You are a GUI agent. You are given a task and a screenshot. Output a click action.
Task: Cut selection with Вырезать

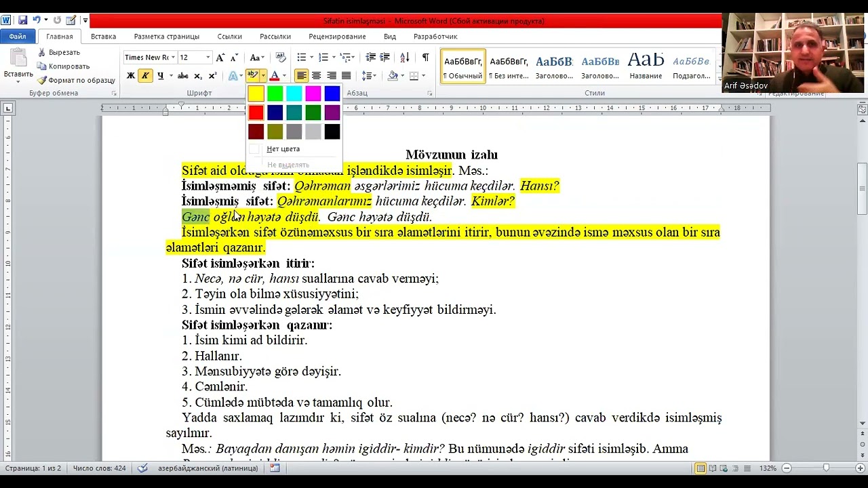click(59, 52)
